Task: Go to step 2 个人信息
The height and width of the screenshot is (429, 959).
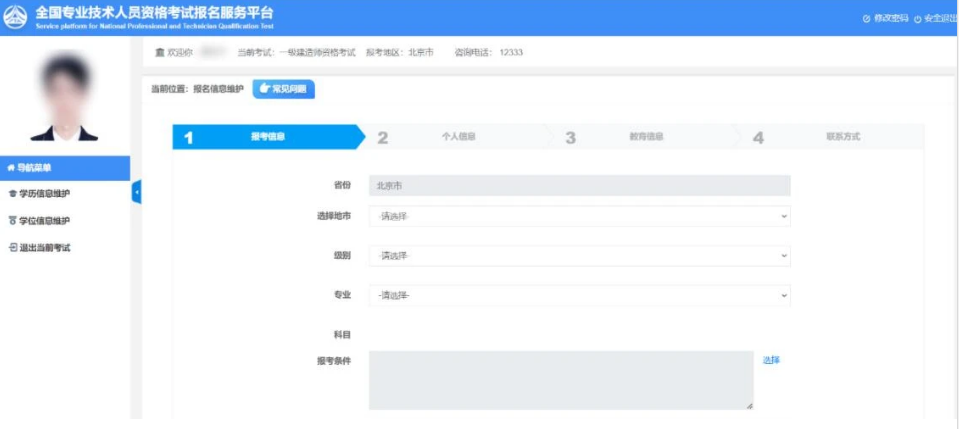Action: click(459, 137)
